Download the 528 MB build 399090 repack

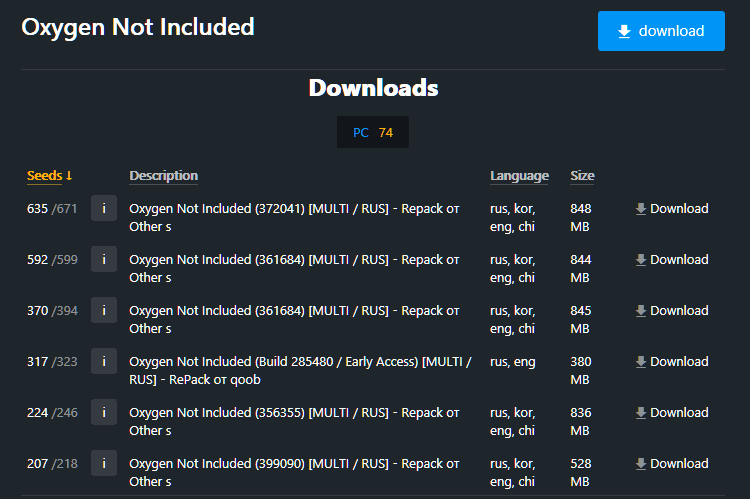click(672, 464)
